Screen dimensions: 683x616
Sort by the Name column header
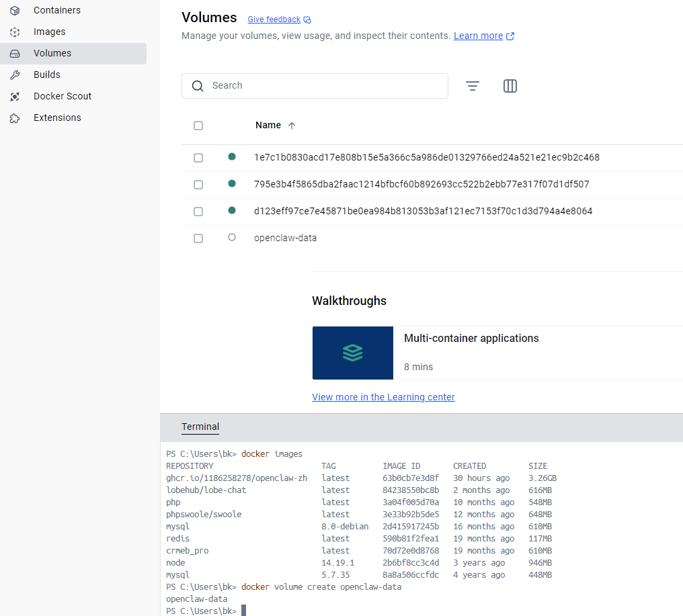pos(268,126)
